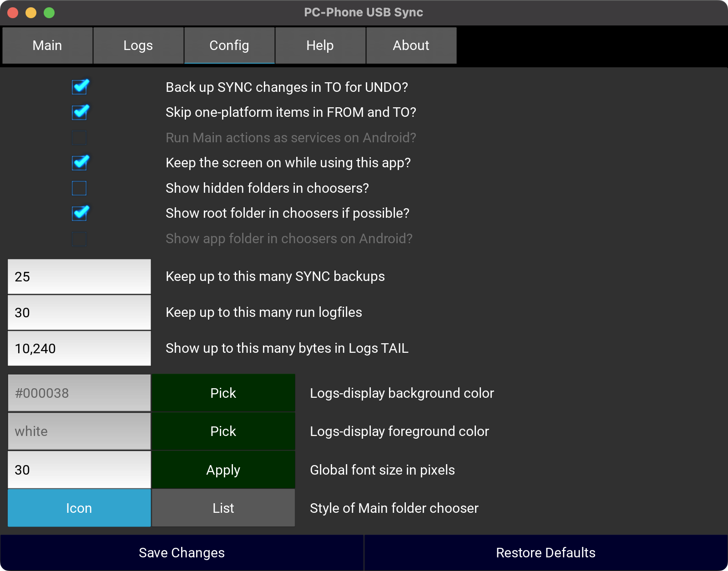Toggle Back up SYNC changes for UNDO checkbox
The height and width of the screenshot is (571, 728).
point(80,87)
